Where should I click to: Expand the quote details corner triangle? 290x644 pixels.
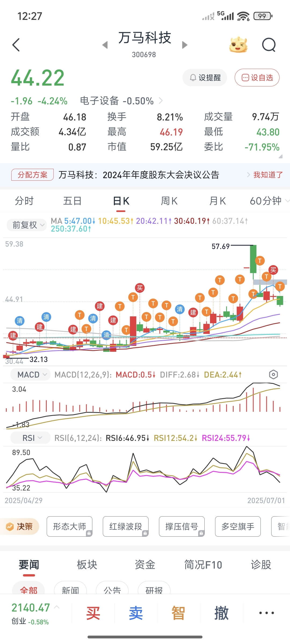(x=280, y=156)
